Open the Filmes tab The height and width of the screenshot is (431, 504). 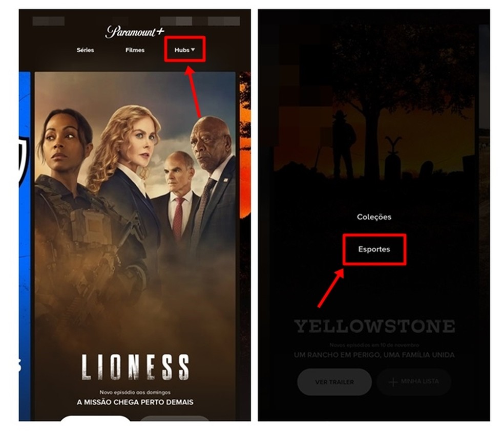pos(135,50)
